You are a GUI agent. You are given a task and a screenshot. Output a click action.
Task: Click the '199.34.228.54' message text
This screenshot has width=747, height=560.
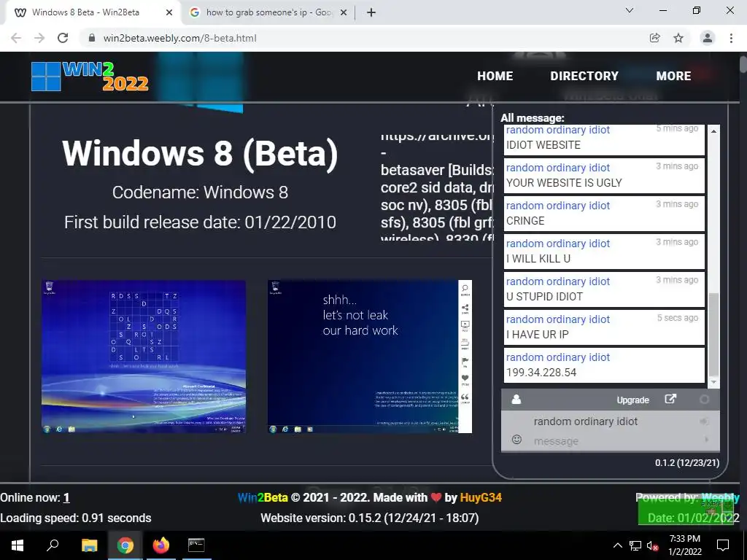(x=541, y=373)
